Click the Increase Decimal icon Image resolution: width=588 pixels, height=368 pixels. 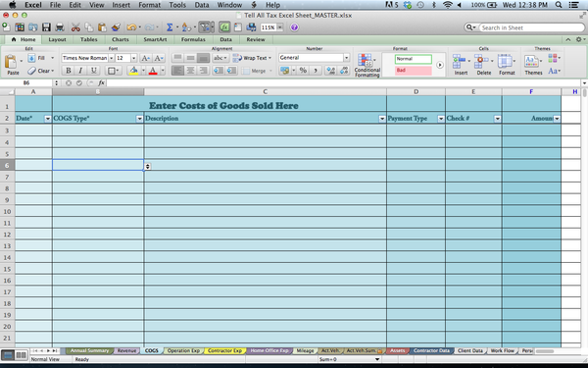pos(331,71)
